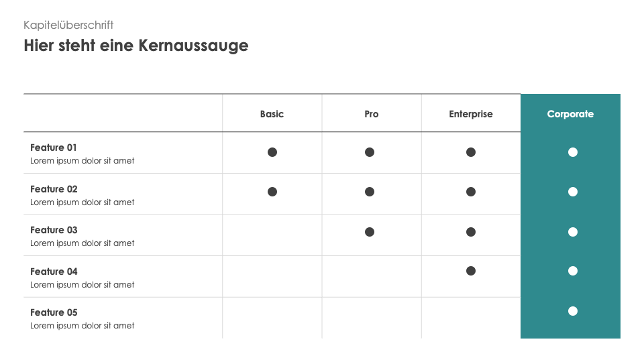Click the Enterprise column header

[x=471, y=114]
